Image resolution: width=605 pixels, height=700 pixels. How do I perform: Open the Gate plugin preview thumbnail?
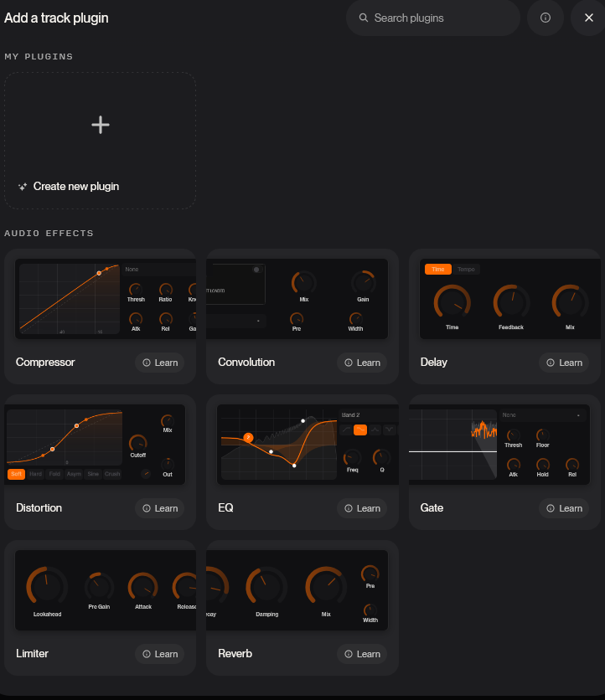[499, 445]
